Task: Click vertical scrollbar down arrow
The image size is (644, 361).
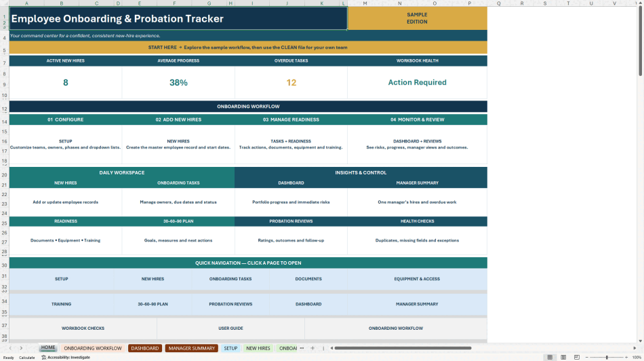Action: pyautogui.click(x=641, y=341)
